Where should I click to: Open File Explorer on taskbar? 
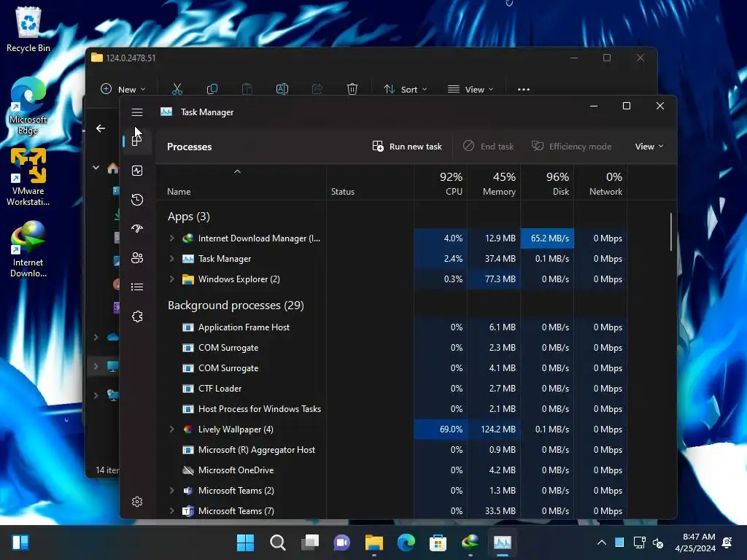(x=374, y=542)
